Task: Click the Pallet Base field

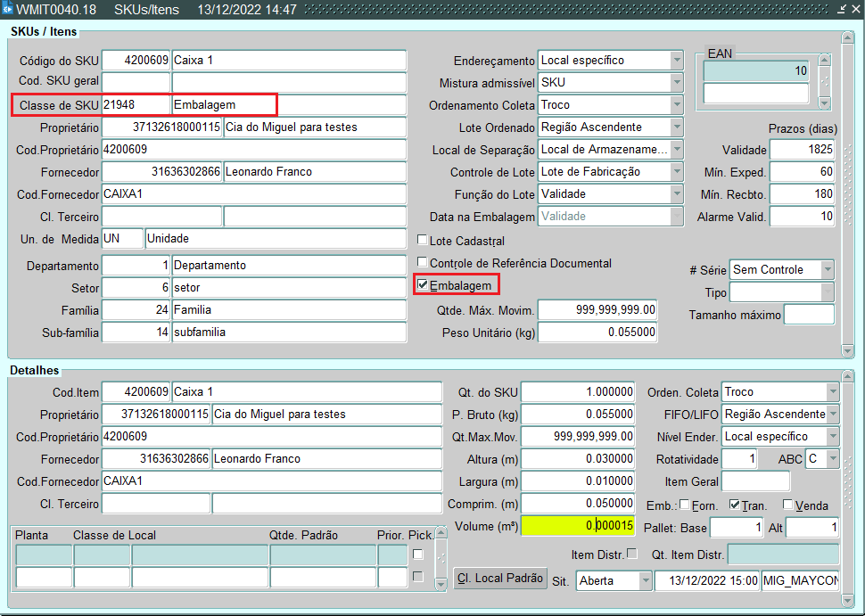Action: click(737, 528)
